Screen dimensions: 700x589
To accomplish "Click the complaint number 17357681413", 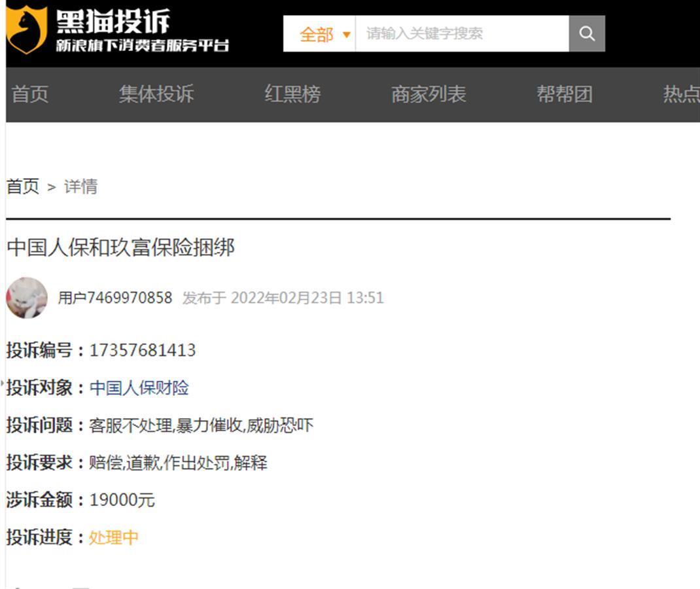I will 143,350.
